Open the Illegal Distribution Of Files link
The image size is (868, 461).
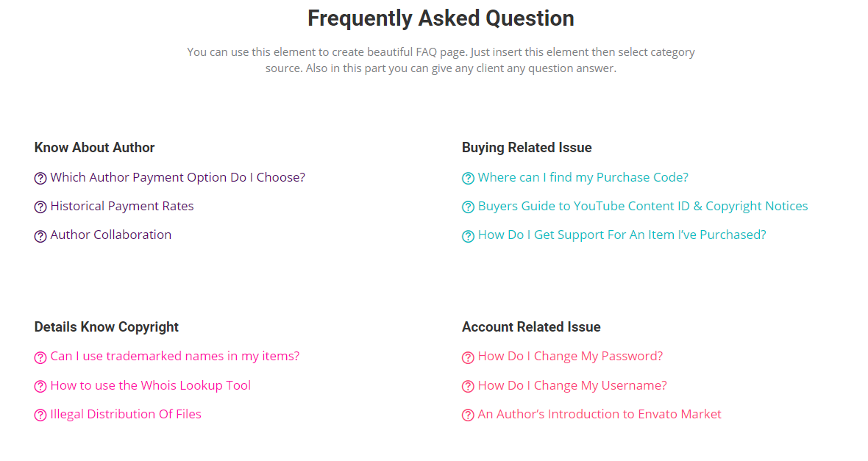click(126, 414)
